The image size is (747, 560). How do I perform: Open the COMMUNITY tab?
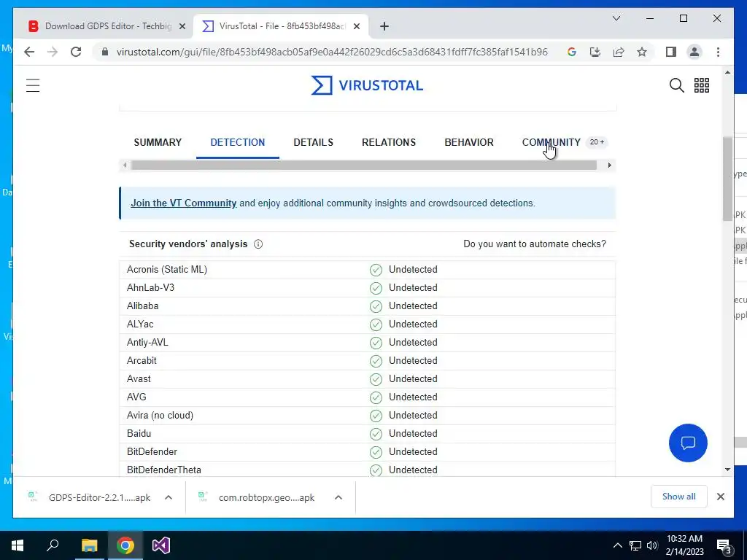551,142
